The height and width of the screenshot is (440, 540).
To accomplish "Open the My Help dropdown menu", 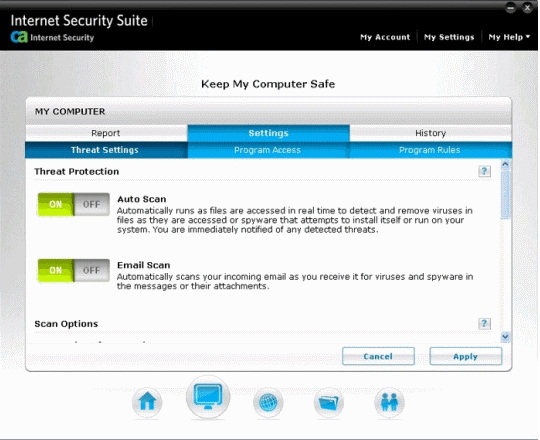I will 509,37.
